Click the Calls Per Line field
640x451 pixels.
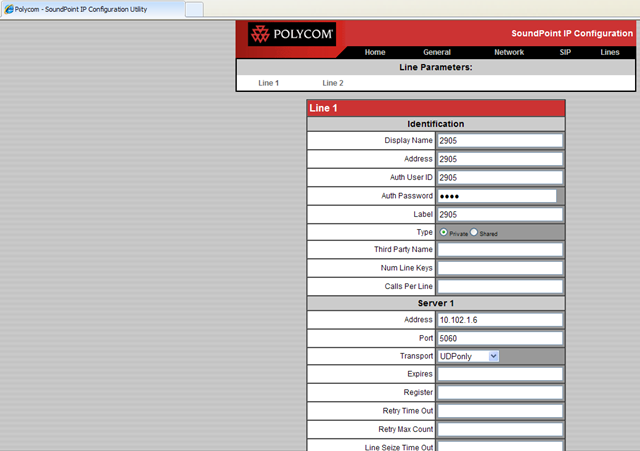point(500,286)
